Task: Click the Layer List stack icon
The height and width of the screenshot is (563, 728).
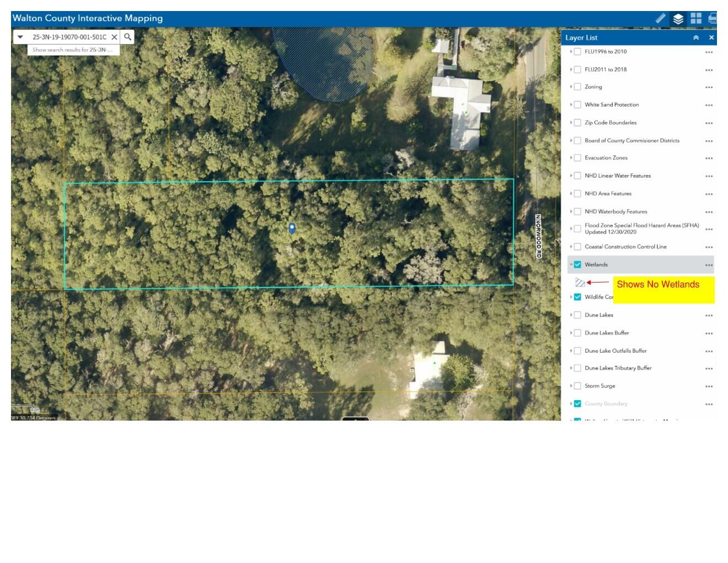Action: (x=678, y=19)
